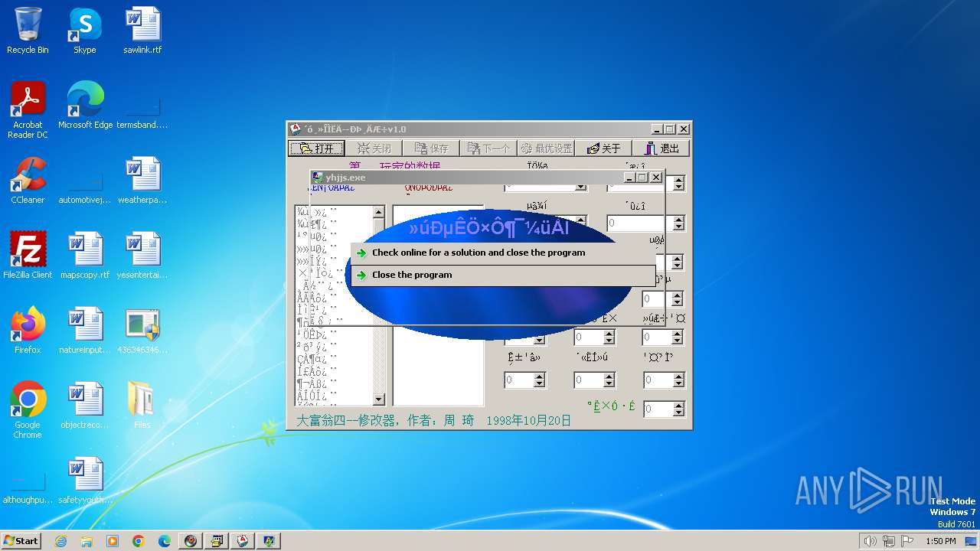Image resolution: width=980 pixels, height=551 pixels.
Task: Open the safetyyouth... document icon
Action: point(85,481)
